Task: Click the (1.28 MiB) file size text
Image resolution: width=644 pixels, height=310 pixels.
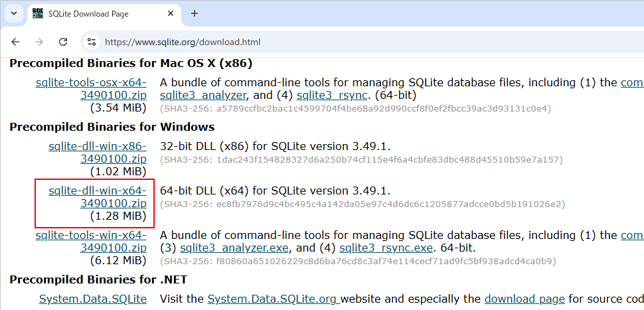Action: click(118, 216)
